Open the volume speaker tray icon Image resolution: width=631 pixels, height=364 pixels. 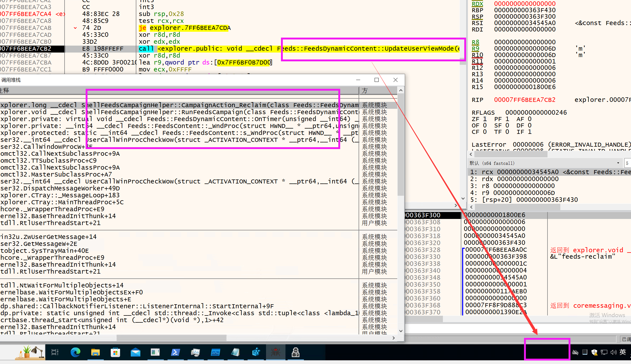click(613, 352)
